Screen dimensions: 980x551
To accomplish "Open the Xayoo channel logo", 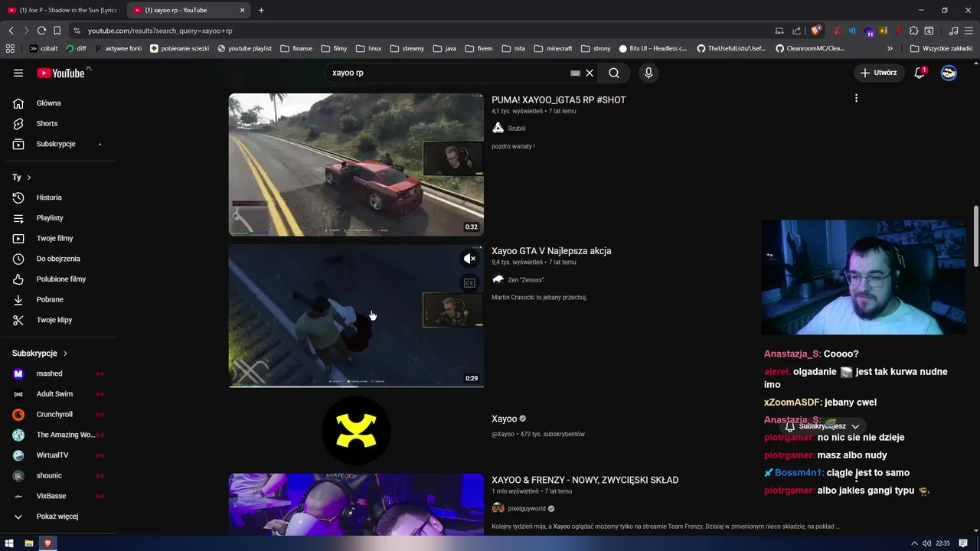I will point(356,431).
